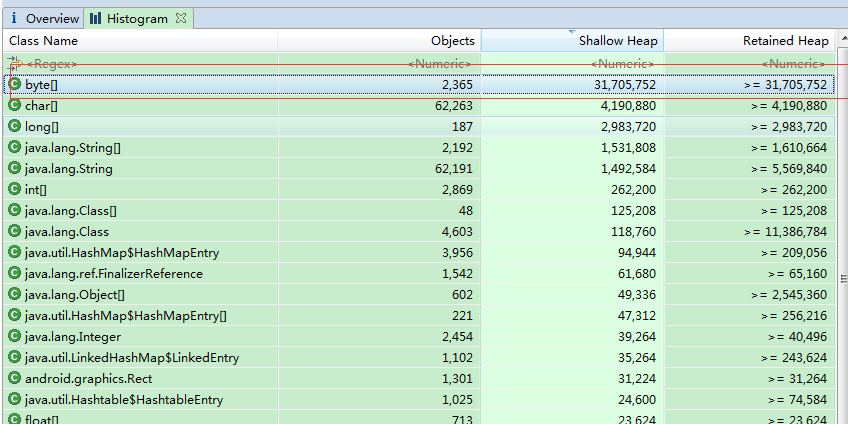
Task: Sort by Shallow Heap column header
Action: click(572, 41)
